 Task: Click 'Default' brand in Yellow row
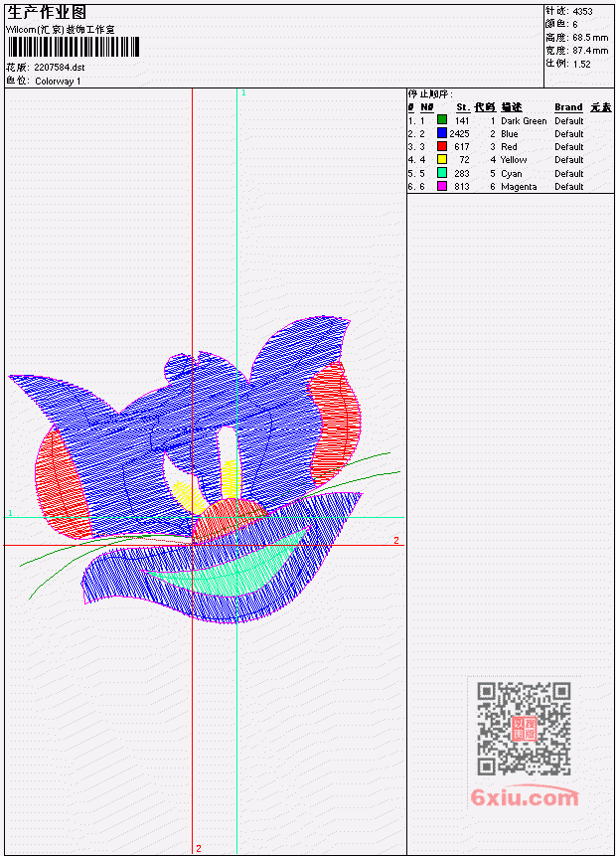tap(569, 160)
